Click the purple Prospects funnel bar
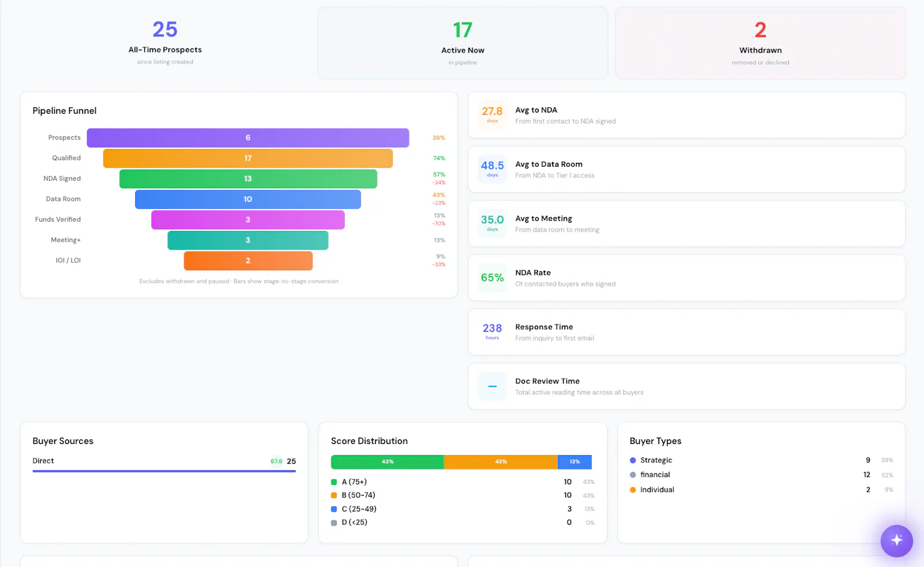Image resolution: width=924 pixels, height=567 pixels. (248, 138)
